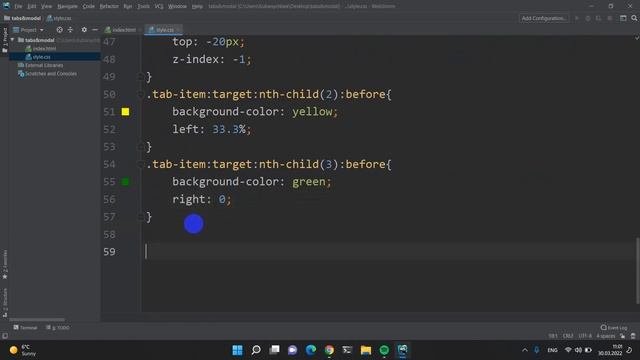Click the UTF-8 encoding in status bar
Image resolution: width=640 pixels, height=360 pixels.
[x=585, y=336]
